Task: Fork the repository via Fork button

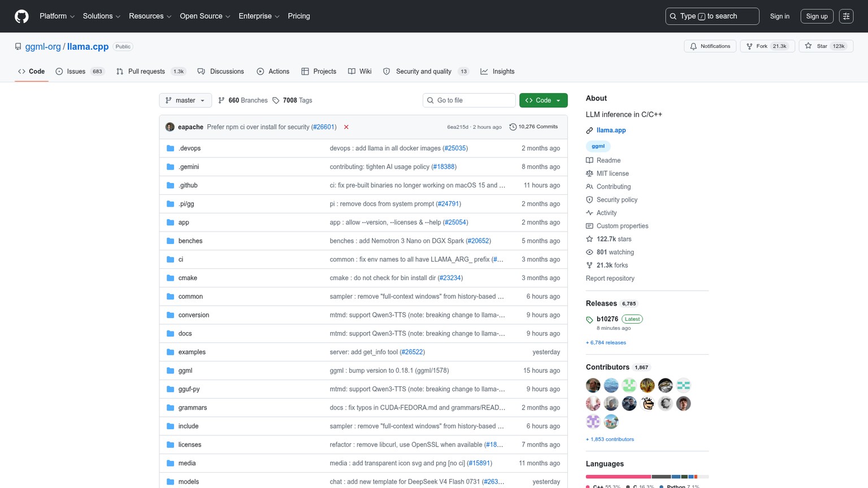Action: [767, 46]
